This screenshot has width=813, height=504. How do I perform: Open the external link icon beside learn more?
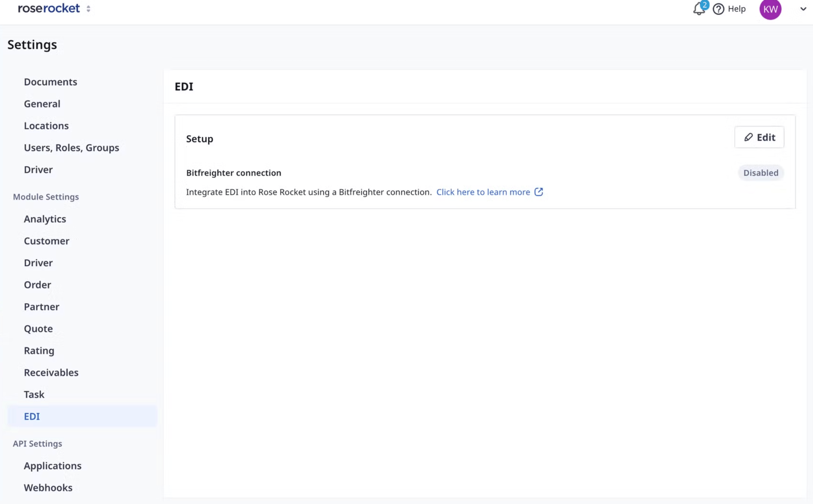point(539,192)
